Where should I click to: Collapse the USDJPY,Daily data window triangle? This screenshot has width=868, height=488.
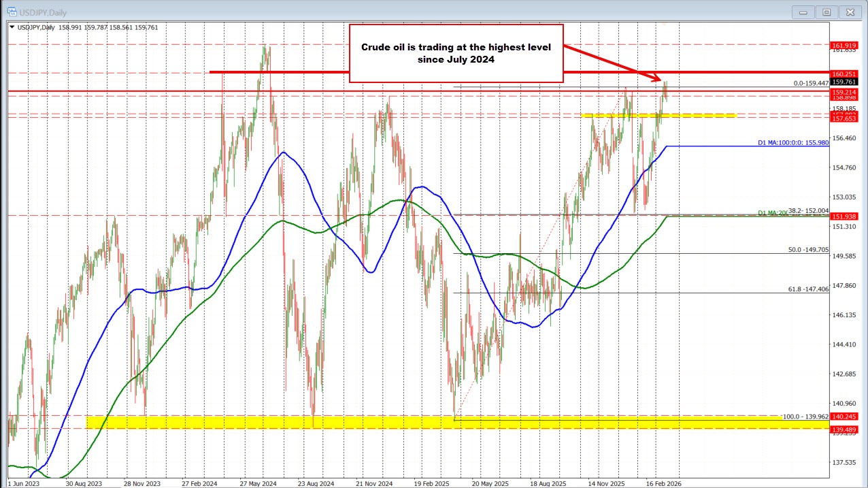point(12,27)
